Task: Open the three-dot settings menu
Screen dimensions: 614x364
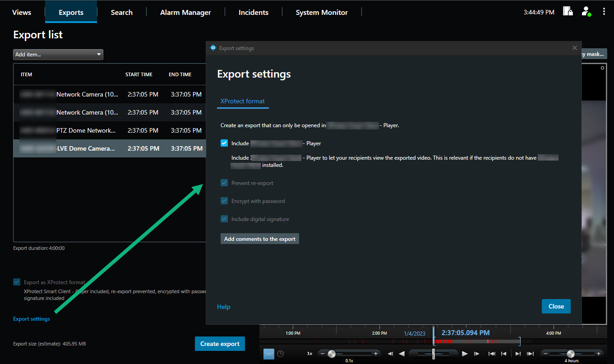Action: point(604,12)
